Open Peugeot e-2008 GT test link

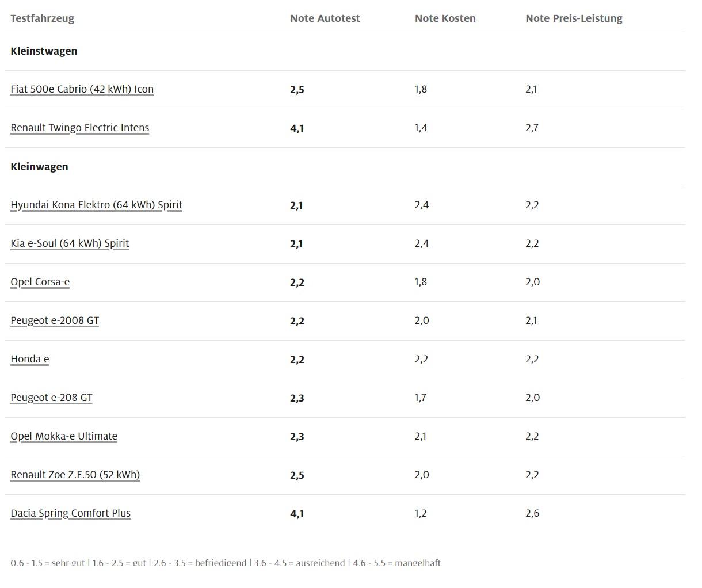55,320
